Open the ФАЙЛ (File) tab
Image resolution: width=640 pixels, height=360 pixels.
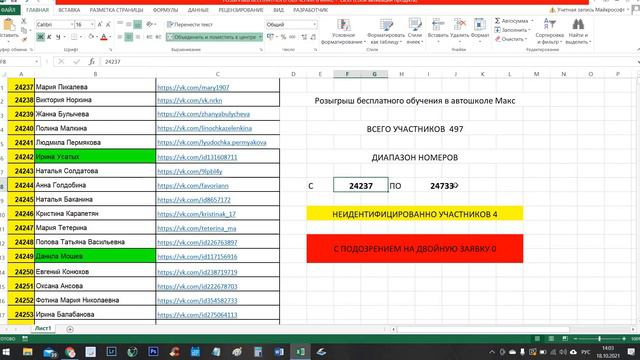[x=9, y=10]
